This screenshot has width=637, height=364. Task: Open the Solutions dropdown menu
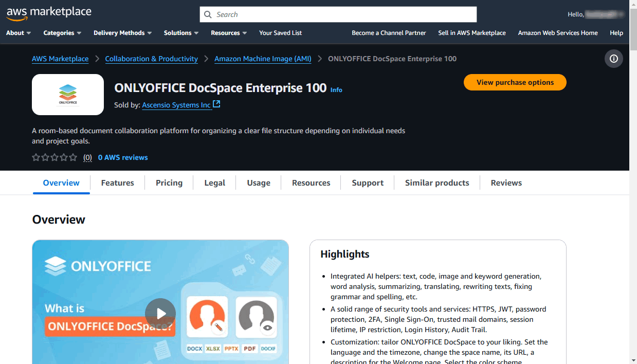pos(181,33)
